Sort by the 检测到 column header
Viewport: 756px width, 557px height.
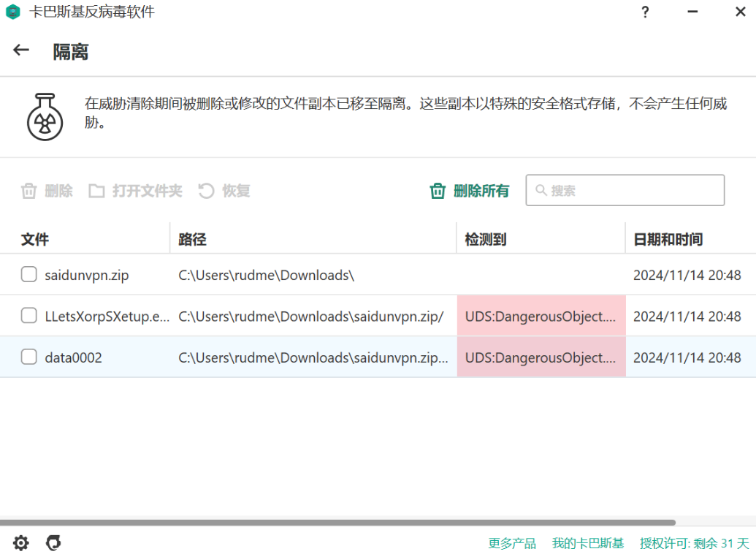pyautogui.click(x=486, y=239)
